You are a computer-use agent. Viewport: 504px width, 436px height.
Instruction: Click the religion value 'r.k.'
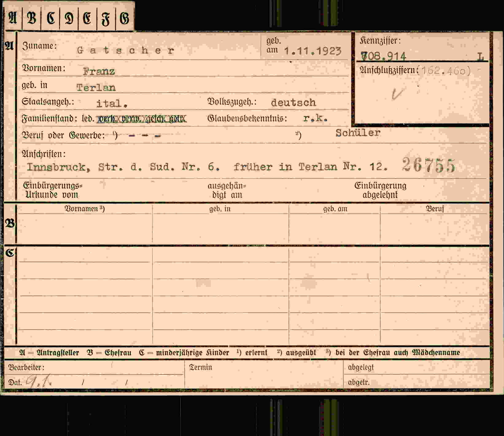point(315,118)
